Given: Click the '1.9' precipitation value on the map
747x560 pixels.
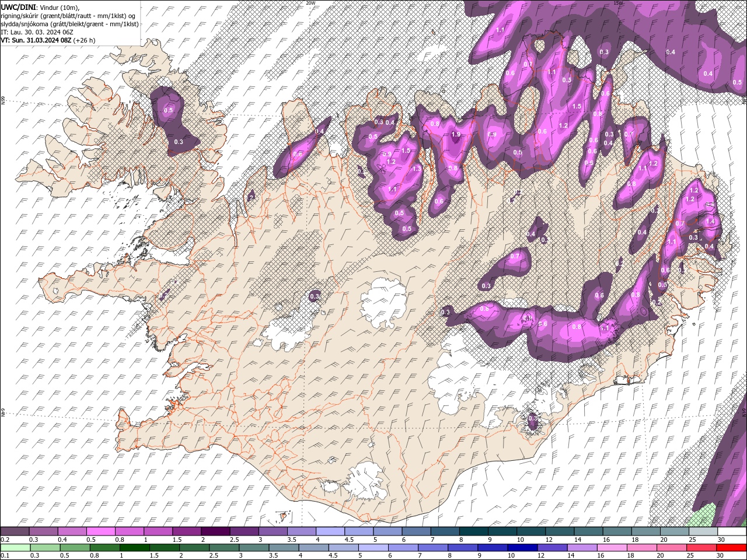Looking at the screenshot, I should [456, 135].
